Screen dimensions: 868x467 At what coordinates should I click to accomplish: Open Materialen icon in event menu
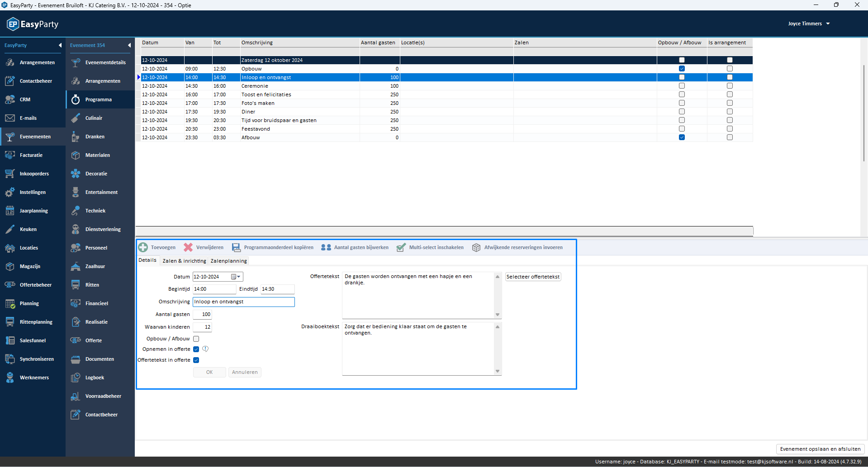[76, 155]
